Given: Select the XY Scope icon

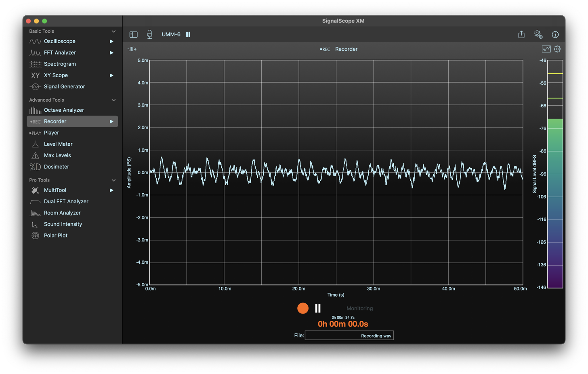Looking at the screenshot, I should tap(35, 75).
